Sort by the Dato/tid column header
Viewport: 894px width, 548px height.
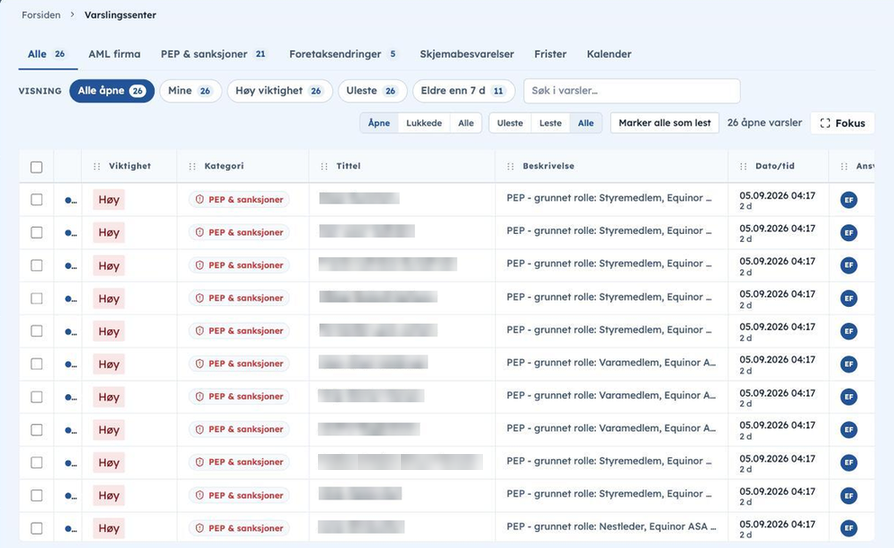775,166
